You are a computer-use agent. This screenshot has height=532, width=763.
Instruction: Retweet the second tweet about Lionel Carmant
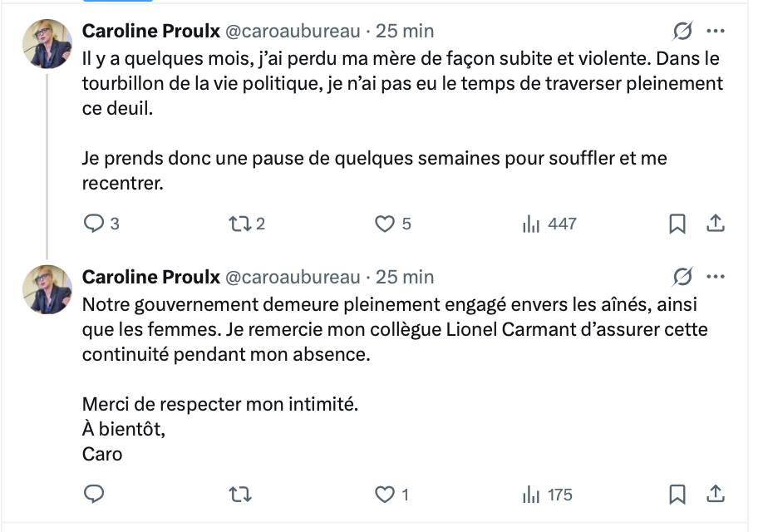(x=239, y=495)
